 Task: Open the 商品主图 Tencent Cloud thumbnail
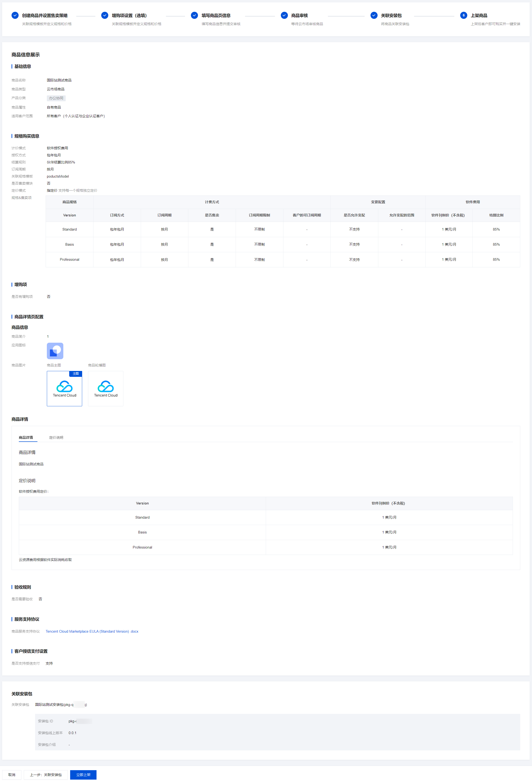64,389
